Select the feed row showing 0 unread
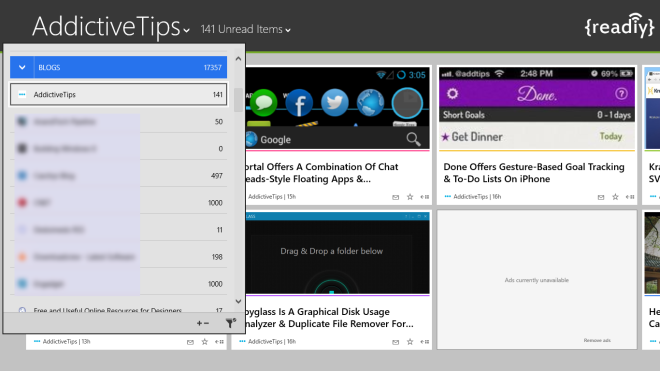This screenshot has height=371, width=660. 118,149
